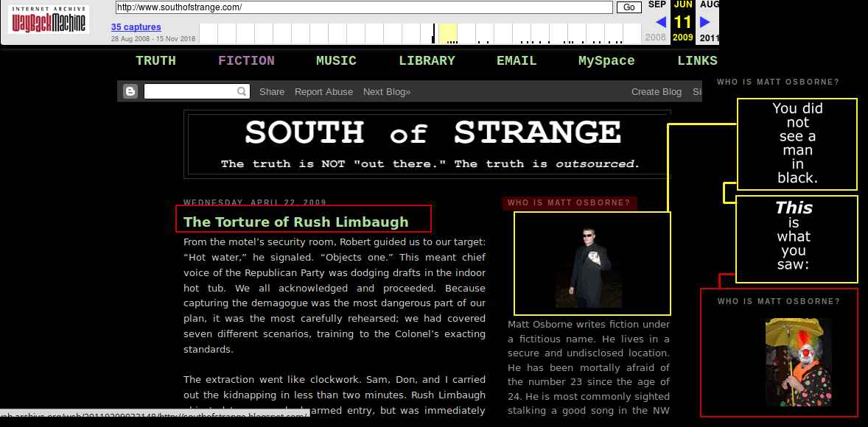
Task: Click the date header "WEDNESDAY, APRIL 22, 2009"
Action: point(255,202)
